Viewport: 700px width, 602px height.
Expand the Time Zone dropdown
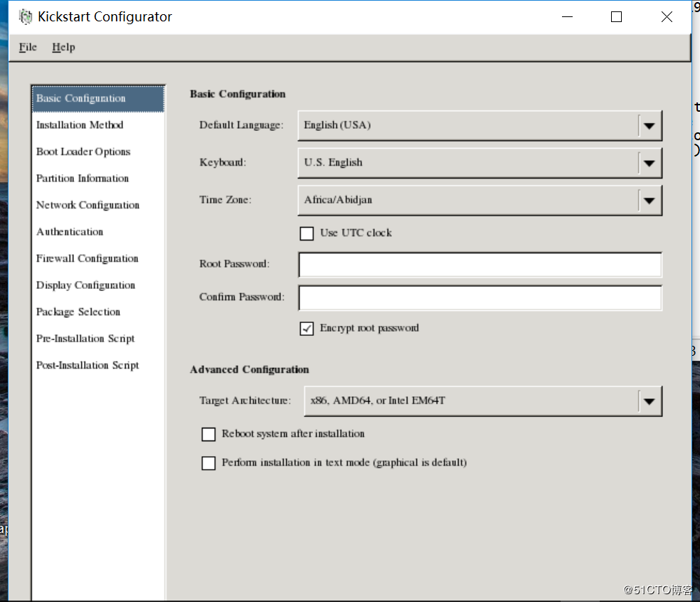(648, 201)
